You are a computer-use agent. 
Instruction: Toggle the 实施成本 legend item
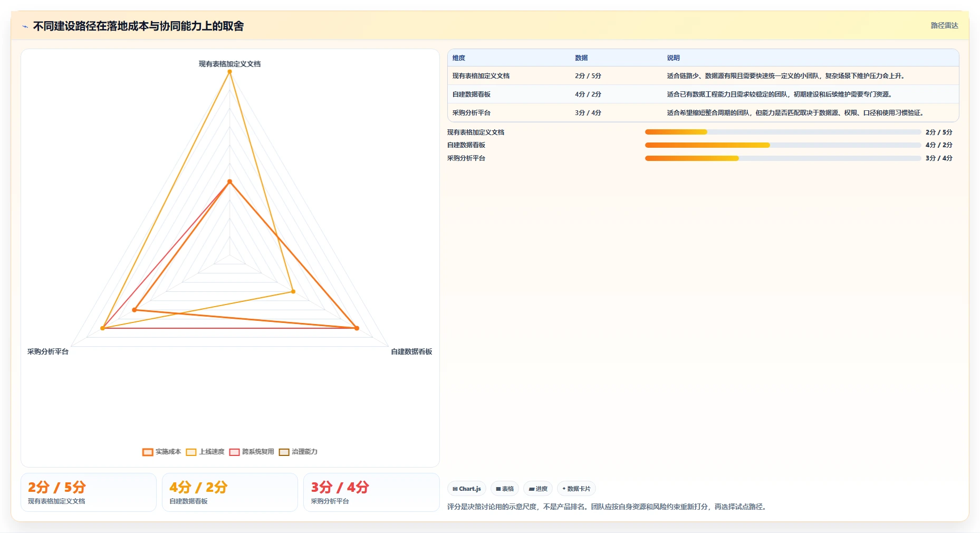(161, 452)
